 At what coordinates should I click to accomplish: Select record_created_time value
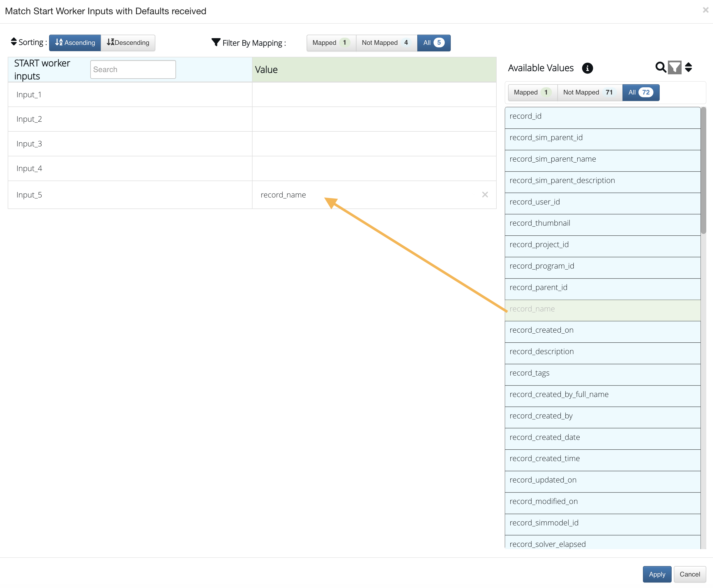pyautogui.click(x=603, y=460)
